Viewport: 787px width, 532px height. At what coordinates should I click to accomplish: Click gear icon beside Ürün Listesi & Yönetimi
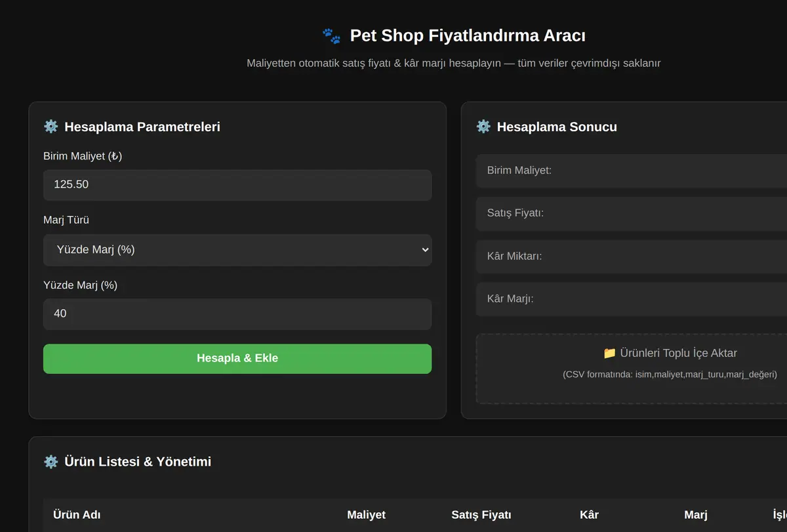[50, 461]
